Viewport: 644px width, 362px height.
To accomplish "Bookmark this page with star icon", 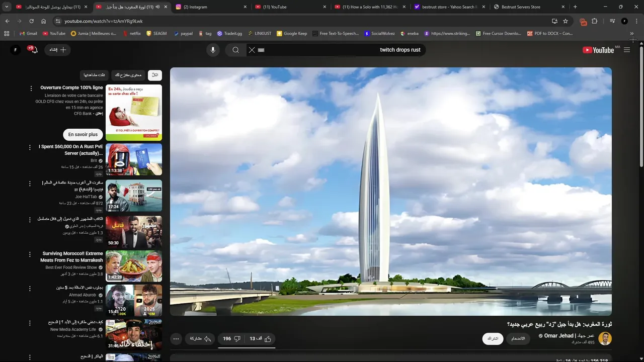I will (x=566, y=21).
